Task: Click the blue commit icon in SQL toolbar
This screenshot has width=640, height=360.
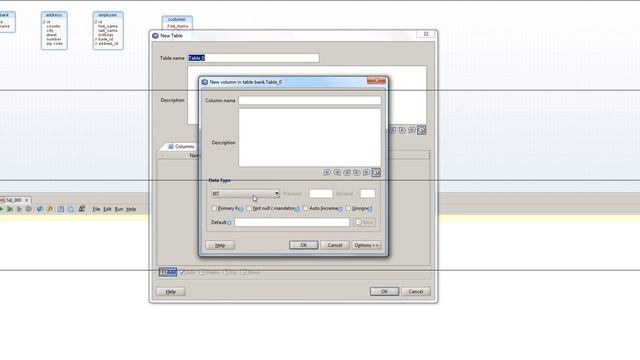Action: (40, 209)
